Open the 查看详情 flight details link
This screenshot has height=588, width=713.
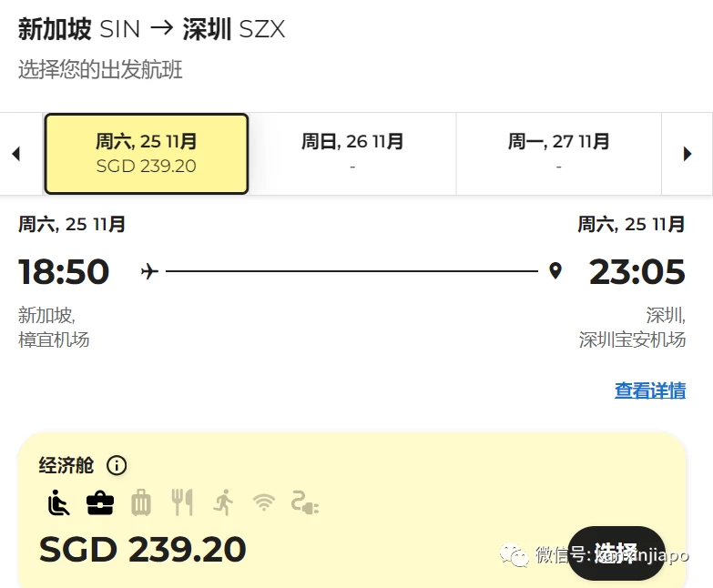[650, 390]
